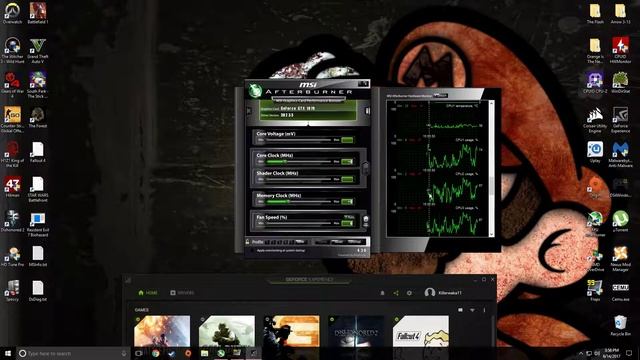
Task: Adjust the Shader Clock slider
Action: (299, 179)
